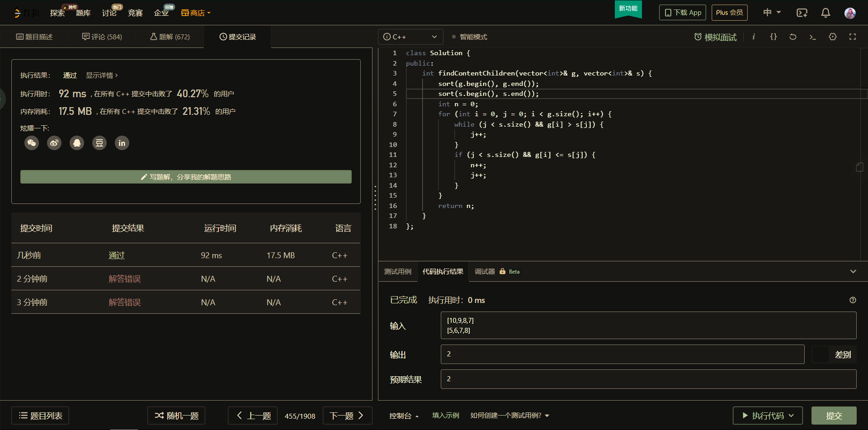Collapse the console panel chevron
Screen dimensions: 868x430
pos(853,271)
